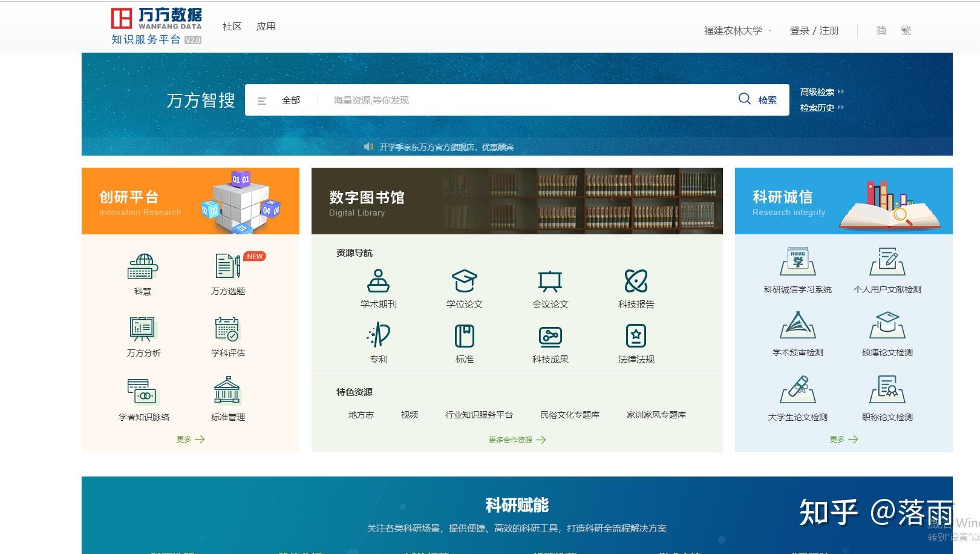Select the 学术期刊 resource icon
980x554 pixels.
[x=379, y=281]
